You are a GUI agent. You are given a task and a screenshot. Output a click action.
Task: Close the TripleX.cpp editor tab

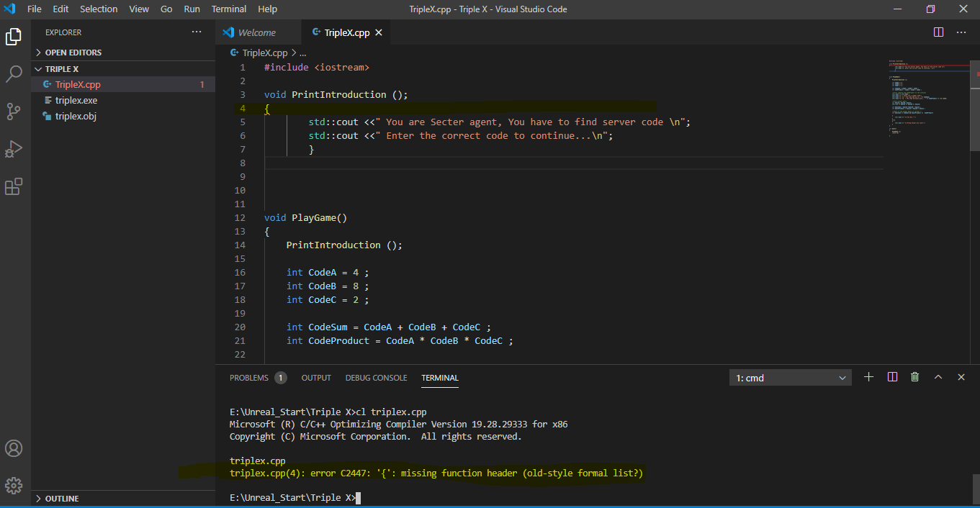pos(379,32)
